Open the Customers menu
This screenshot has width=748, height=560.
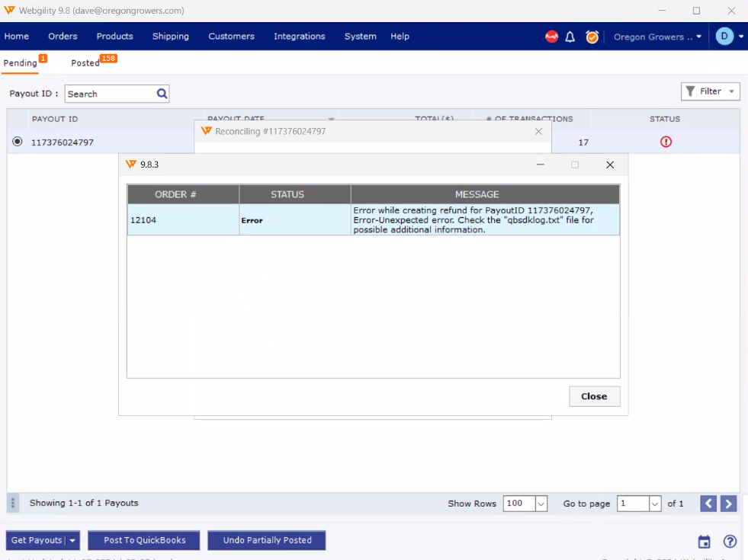click(231, 37)
